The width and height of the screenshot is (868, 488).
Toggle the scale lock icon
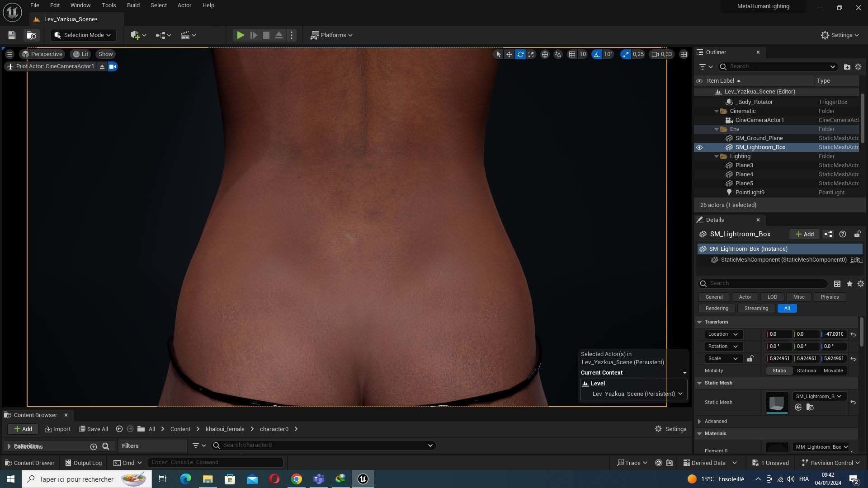(750, 359)
